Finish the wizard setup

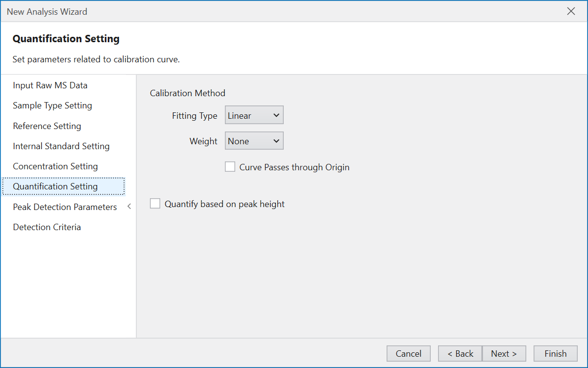click(555, 353)
